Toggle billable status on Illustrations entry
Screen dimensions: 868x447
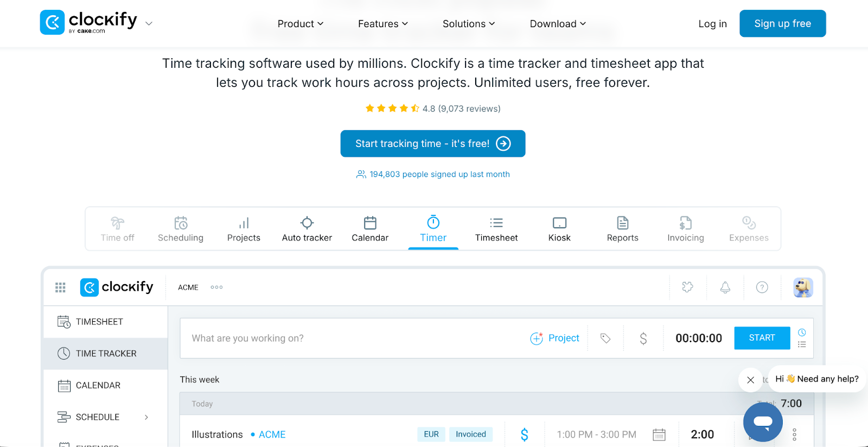coord(524,435)
